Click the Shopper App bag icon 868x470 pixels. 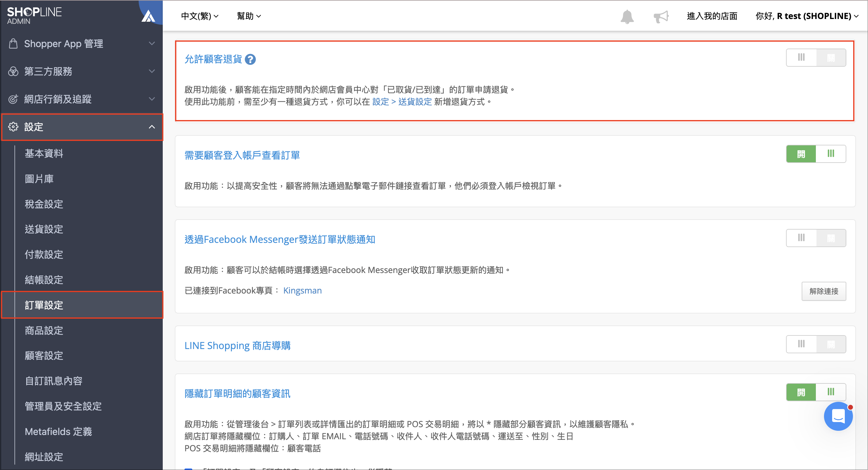tap(13, 43)
